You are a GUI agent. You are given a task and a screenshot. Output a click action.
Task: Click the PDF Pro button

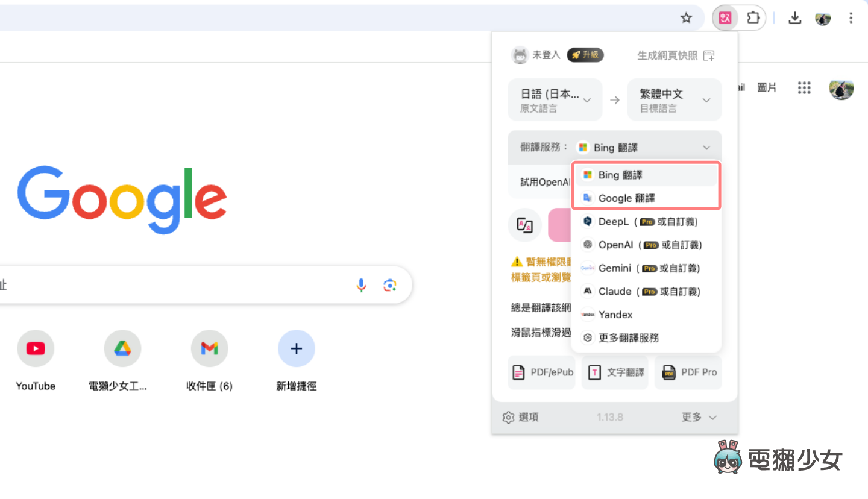pos(688,372)
